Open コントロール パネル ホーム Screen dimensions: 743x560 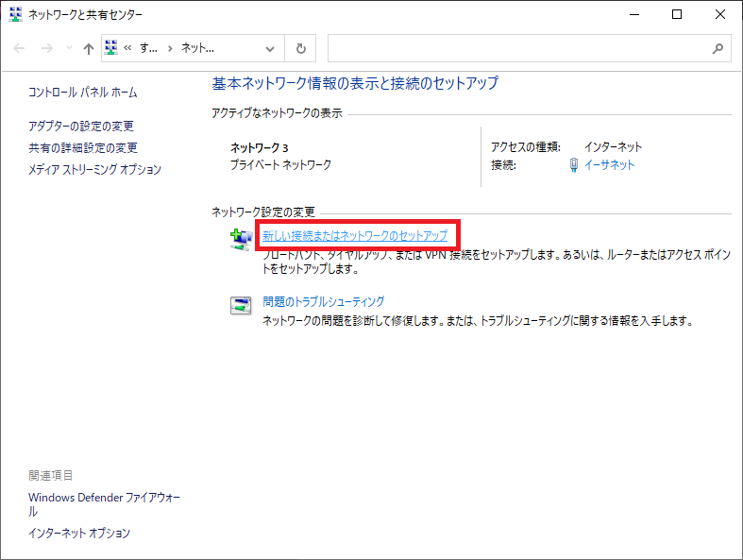(82, 93)
